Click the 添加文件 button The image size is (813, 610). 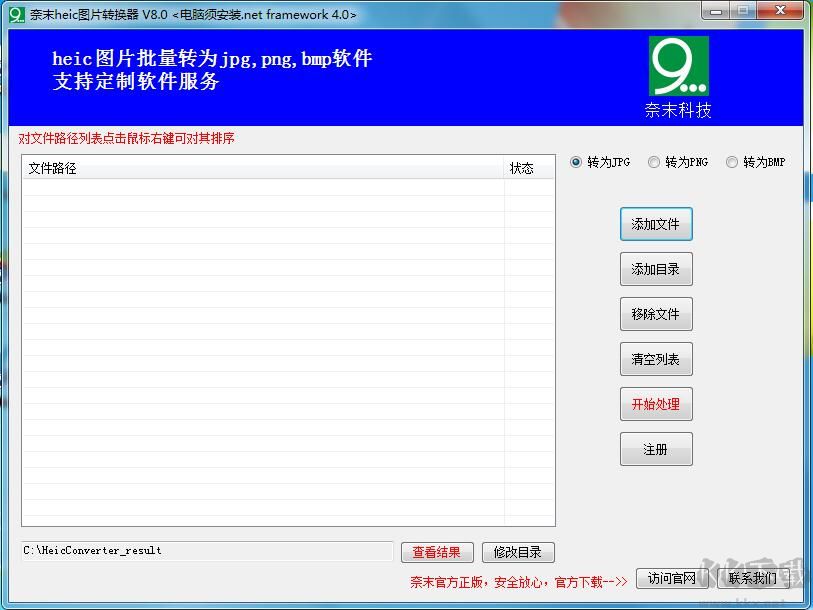656,224
